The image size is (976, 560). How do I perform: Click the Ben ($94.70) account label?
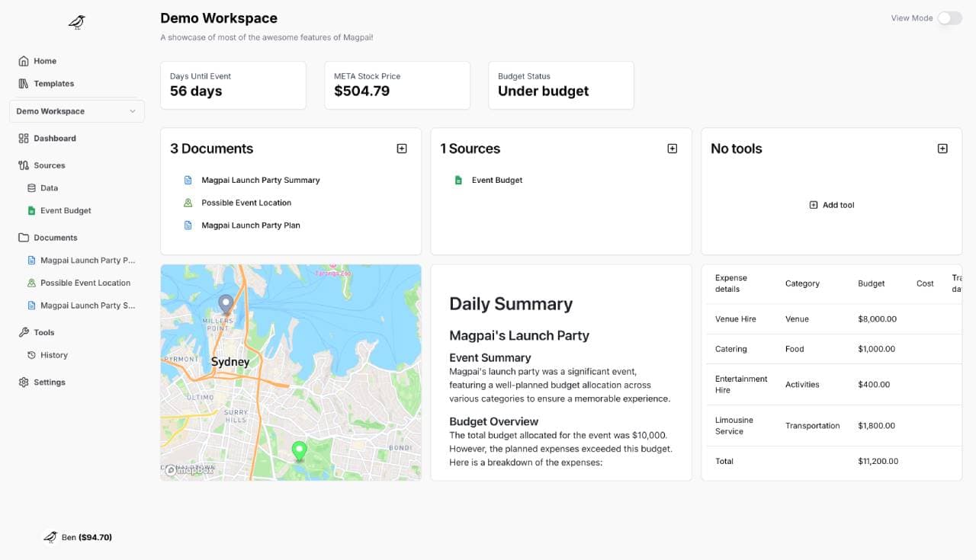(87, 537)
